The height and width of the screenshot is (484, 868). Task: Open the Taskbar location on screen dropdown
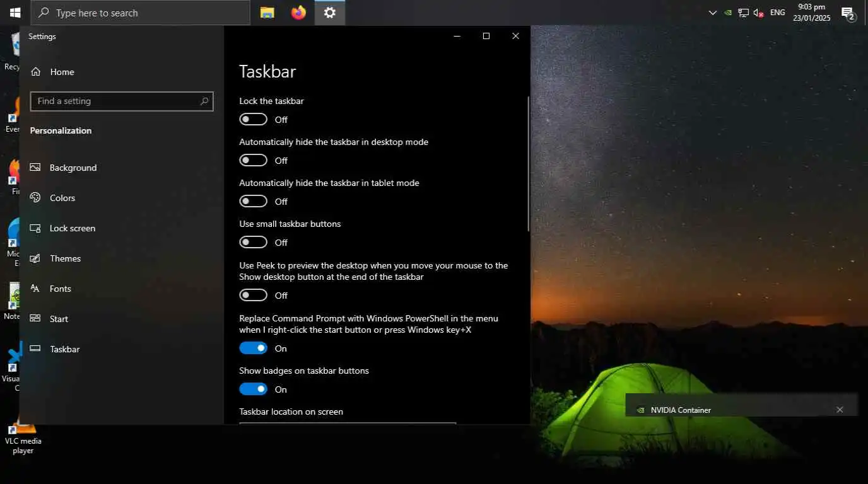[x=348, y=423]
